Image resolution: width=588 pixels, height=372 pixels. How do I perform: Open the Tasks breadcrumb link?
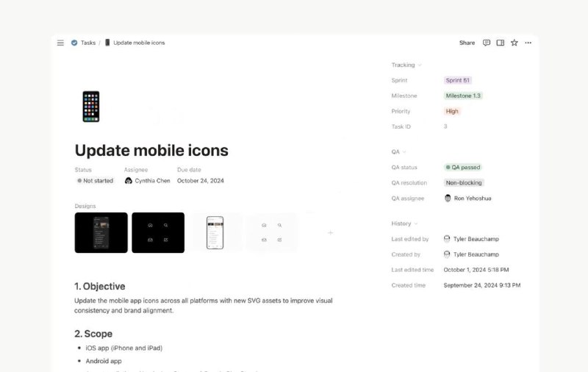pyautogui.click(x=88, y=43)
